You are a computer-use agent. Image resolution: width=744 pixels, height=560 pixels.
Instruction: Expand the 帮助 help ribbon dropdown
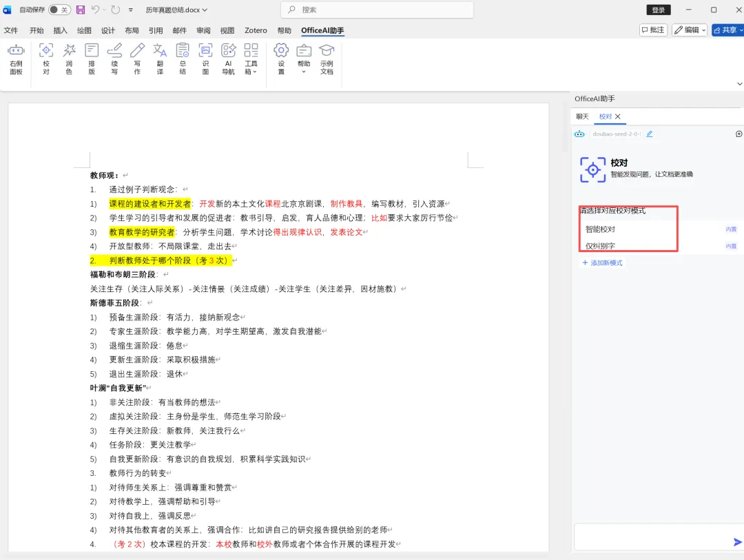pyautogui.click(x=304, y=59)
